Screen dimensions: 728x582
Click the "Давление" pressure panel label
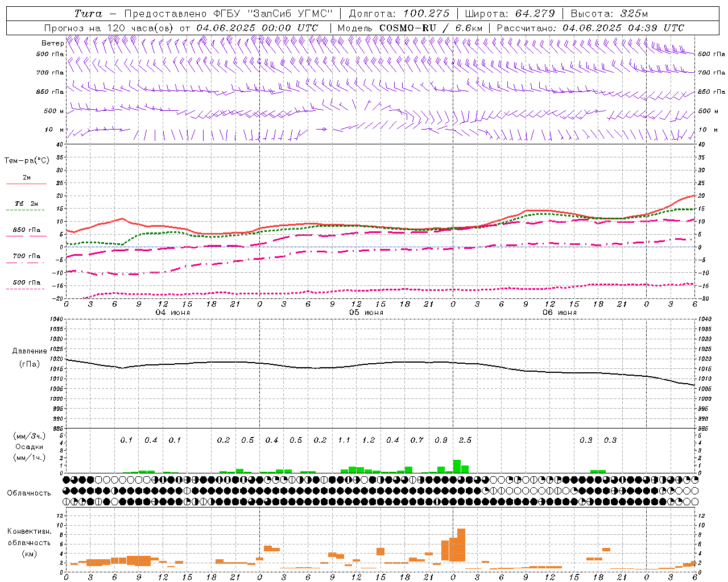(x=30, y=351)
